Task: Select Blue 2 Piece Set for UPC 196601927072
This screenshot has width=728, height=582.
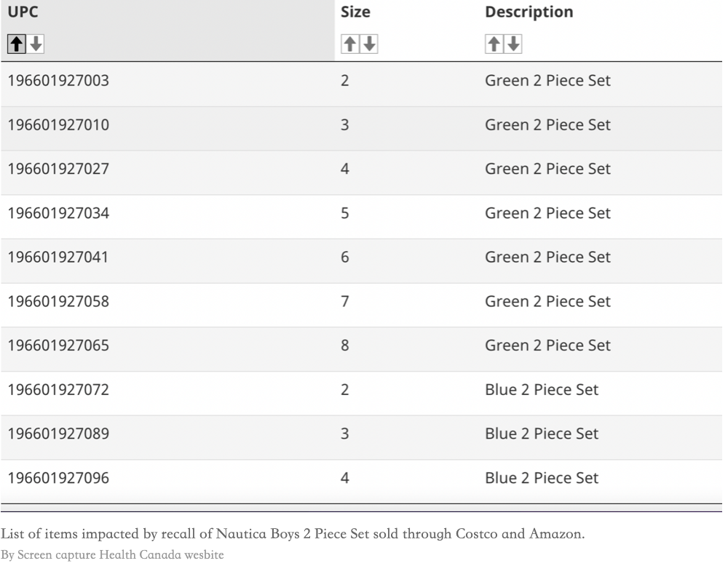Action: [542, 390]
